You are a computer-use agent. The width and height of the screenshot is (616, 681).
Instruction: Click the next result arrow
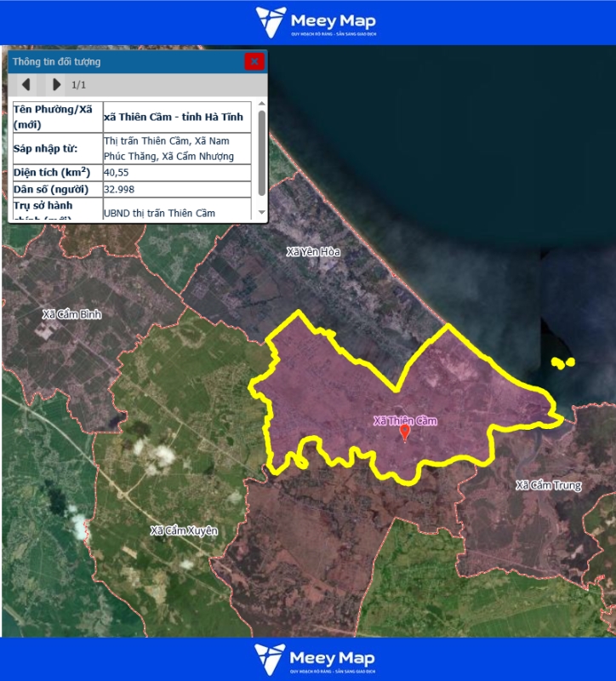coord(56,84)
